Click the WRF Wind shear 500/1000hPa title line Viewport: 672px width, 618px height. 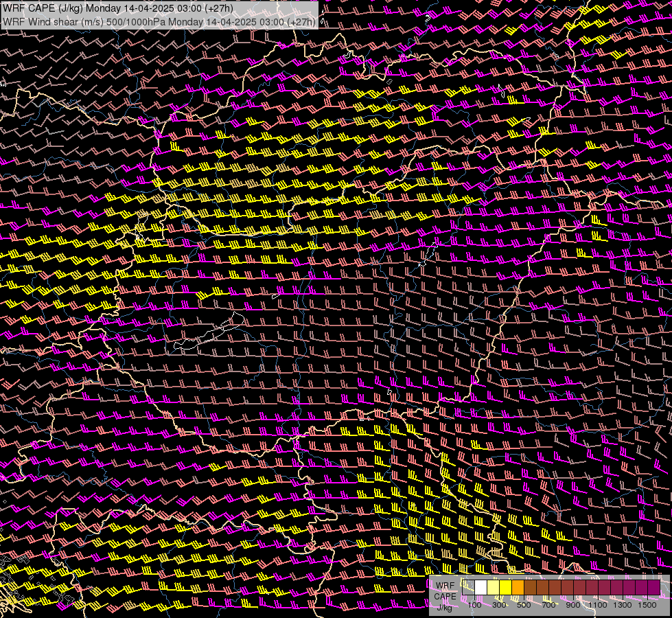click(159, 21)
